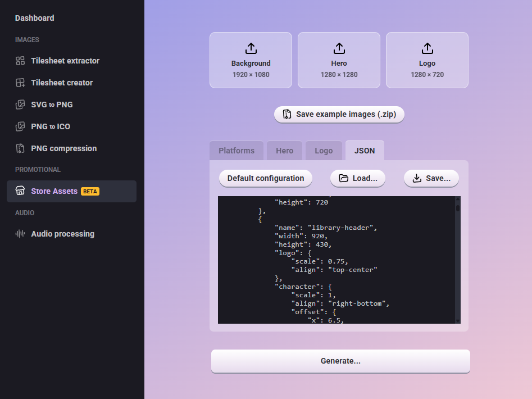Click the Generate... button

click(340, 361)
